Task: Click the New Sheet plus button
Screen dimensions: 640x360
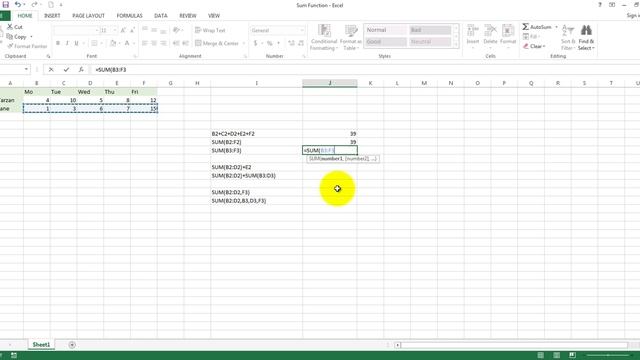Action: click(x=72, y=345)
